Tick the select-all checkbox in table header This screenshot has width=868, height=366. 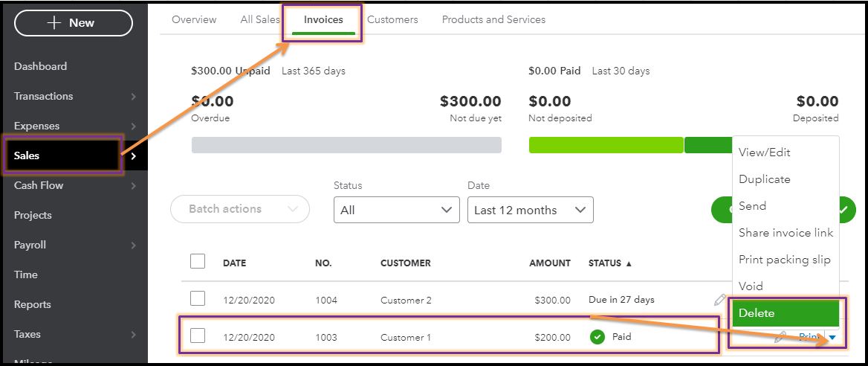[198, 261]
